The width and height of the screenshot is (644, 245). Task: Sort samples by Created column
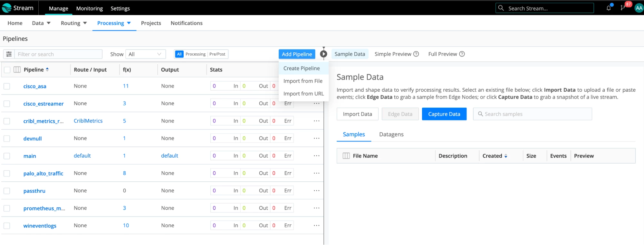pos(506,156)
